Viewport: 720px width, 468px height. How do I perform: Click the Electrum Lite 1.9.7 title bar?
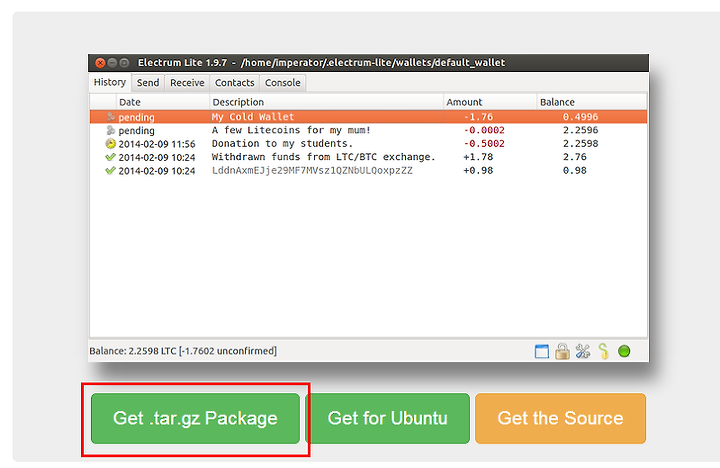click(x=368, y=62)
